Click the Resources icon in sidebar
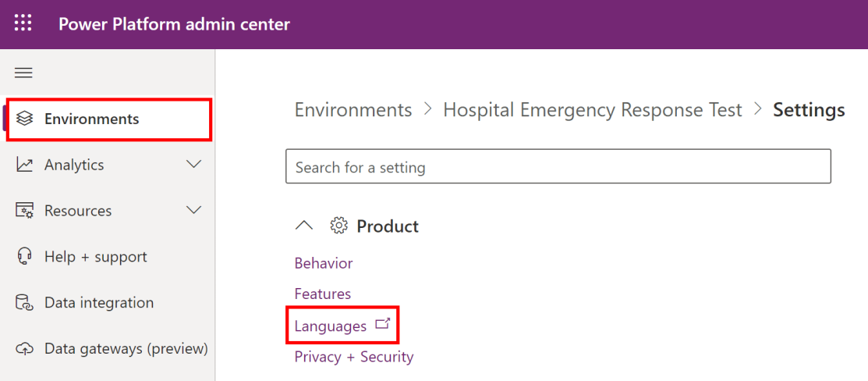Screen dimensions: 868x381 click(25, 211)
